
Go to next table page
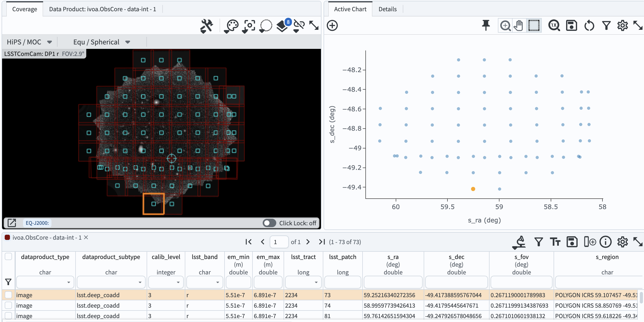(308, 242)
